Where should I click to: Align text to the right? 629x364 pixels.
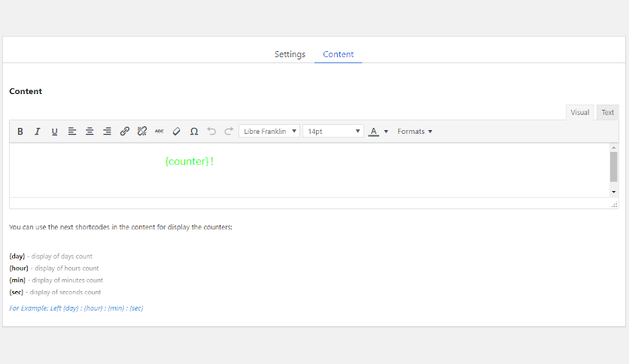pyautogui.click(x=107, y=132)
